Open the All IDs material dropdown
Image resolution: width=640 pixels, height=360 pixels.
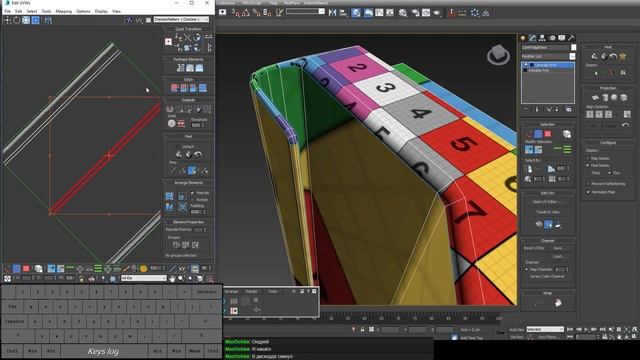144,278
